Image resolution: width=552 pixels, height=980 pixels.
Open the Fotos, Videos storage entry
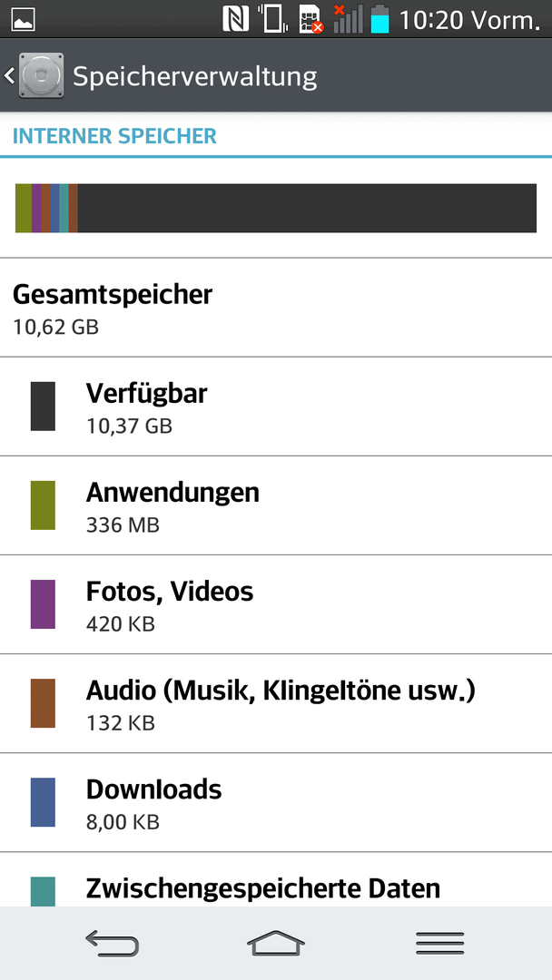click(x=276, y=604)
